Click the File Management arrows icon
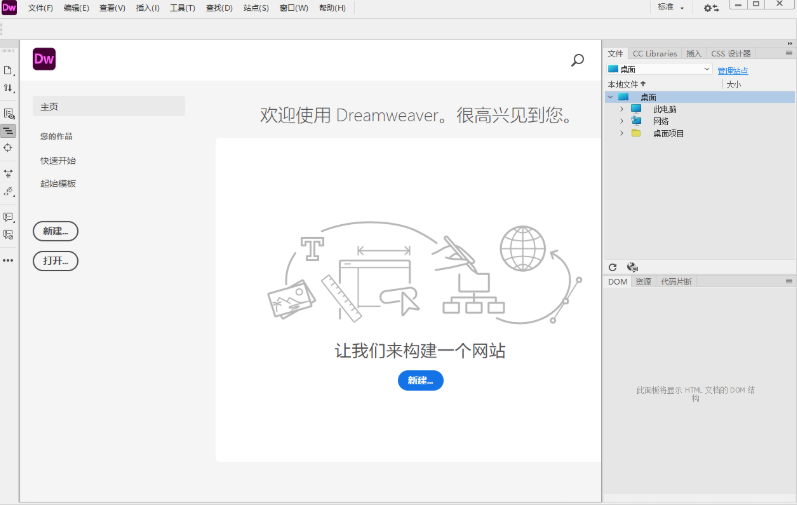The height and width of the screenshot is (505, 797). pyautogui.click(x=8, y=89)
